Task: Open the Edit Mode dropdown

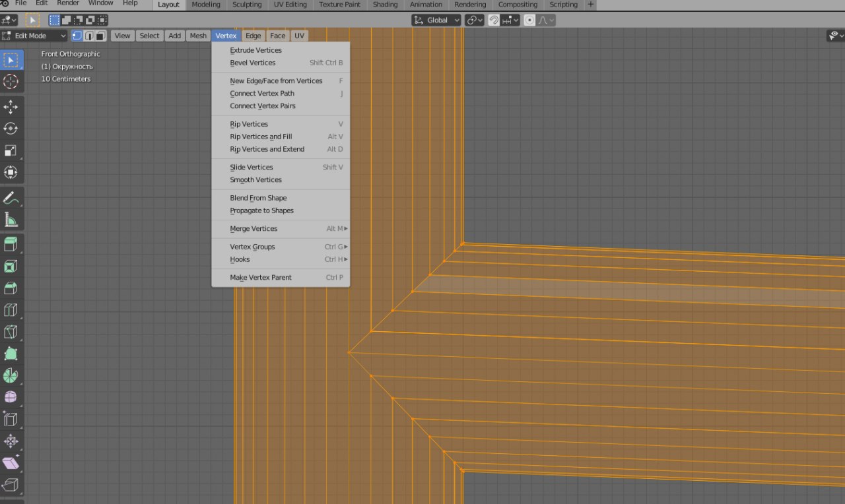Action: click(34, 36)
